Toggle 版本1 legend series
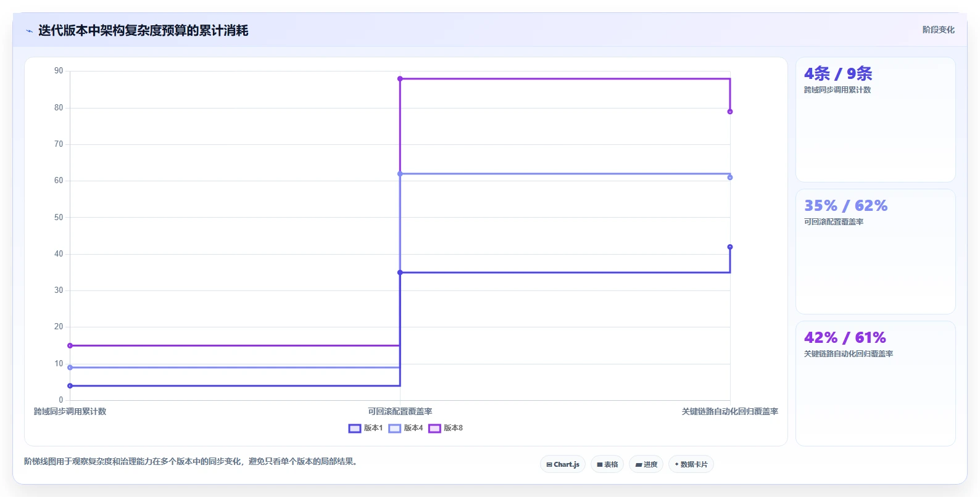The width and height of the screenshot is (980, 497). point(366,428)
